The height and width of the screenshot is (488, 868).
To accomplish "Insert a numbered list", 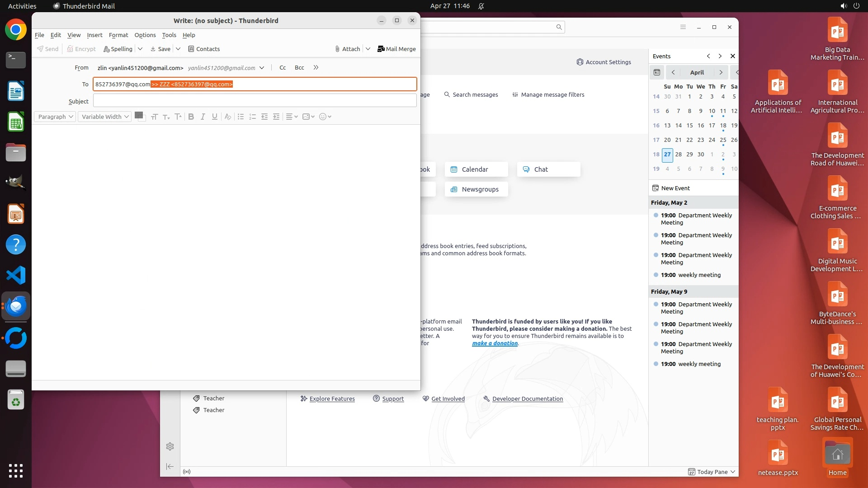I will (252, 117).
